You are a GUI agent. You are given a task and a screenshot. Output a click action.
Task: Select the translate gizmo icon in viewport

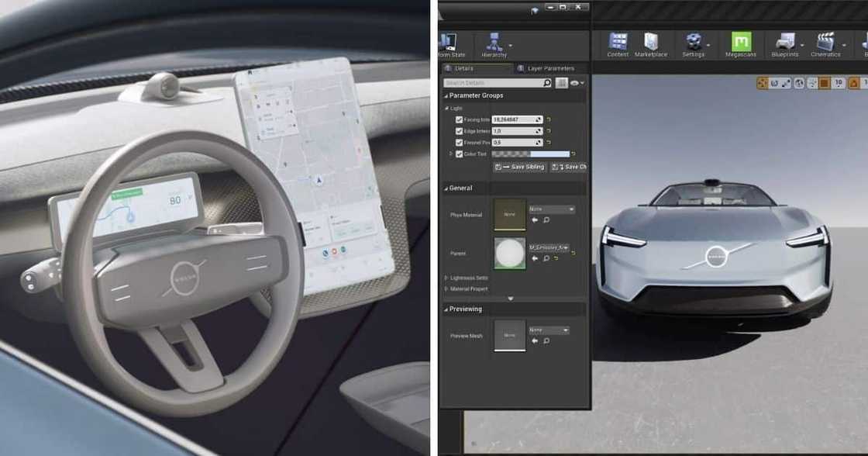(762, 83)
